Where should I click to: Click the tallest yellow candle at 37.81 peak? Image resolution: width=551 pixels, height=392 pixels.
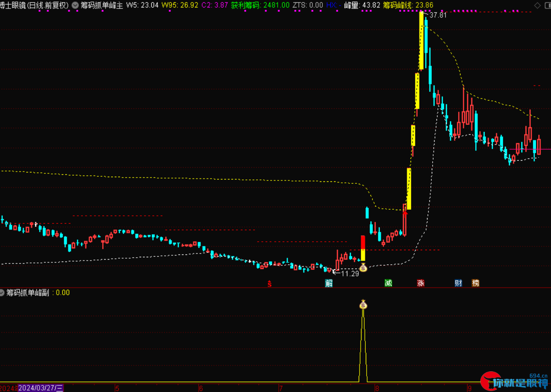click(x=421, y=41)
